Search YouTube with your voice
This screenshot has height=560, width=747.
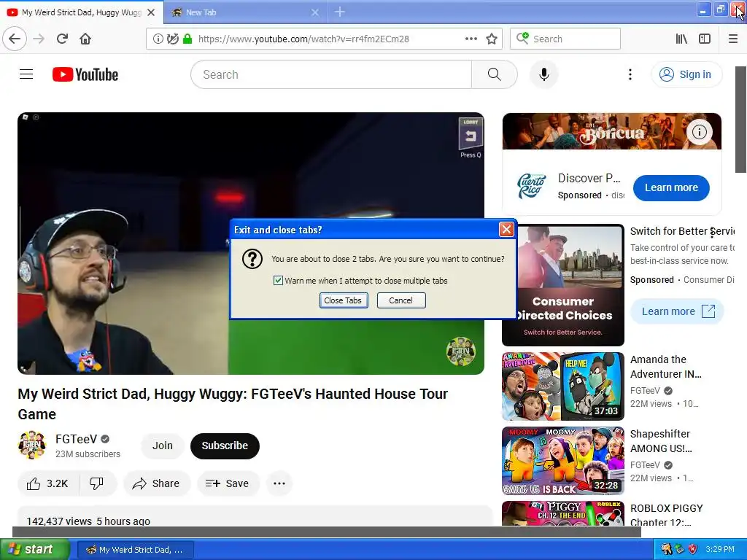[x=544, y=74]
